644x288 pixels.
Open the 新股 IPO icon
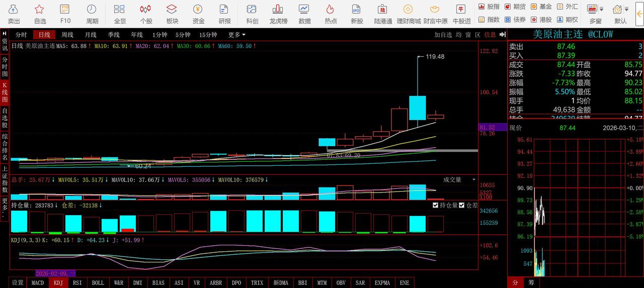click(357, 14)
